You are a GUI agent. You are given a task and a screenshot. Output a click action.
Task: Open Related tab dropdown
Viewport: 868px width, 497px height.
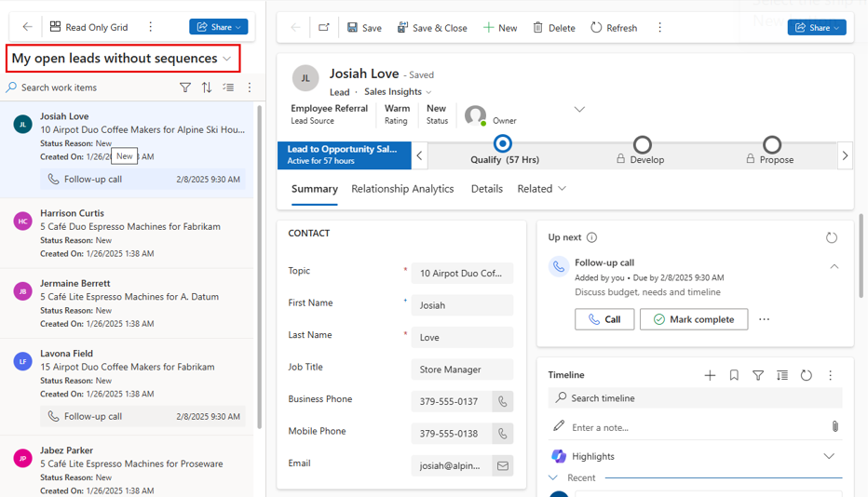(542, 189)
